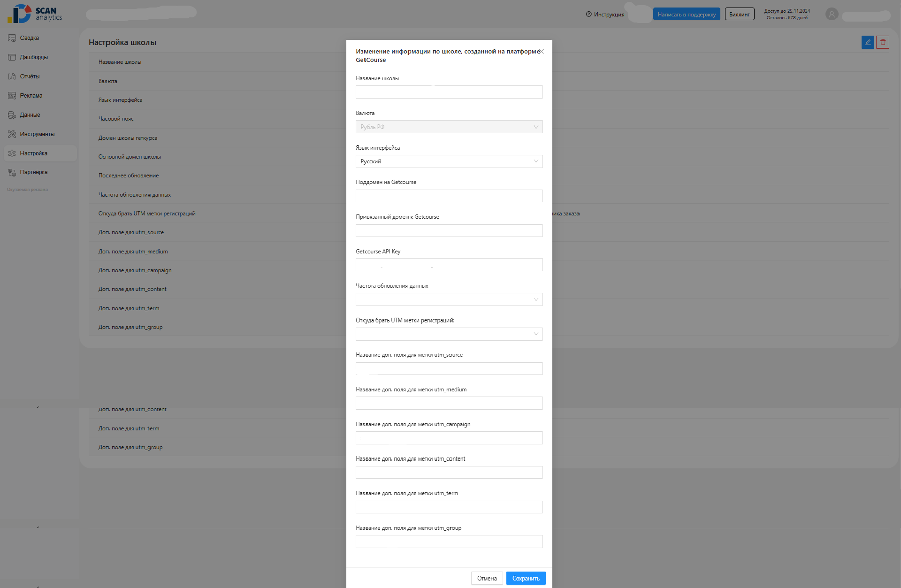The width and height of the screenshot is (901, 588).
Task: Focus the utm_medium field name input
Action: coord(449,403)
